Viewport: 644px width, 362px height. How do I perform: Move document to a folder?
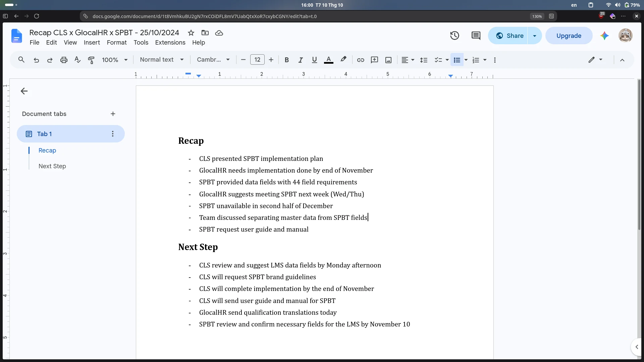click(205, 33)
